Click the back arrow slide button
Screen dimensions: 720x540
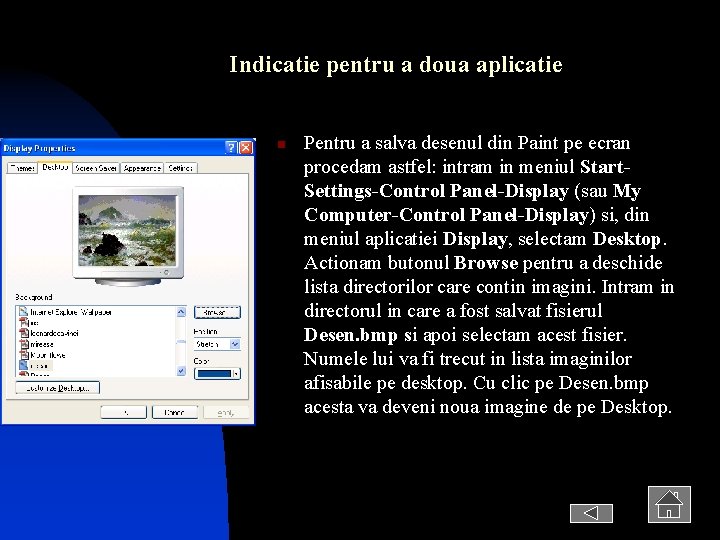click(x=591, y=513)
